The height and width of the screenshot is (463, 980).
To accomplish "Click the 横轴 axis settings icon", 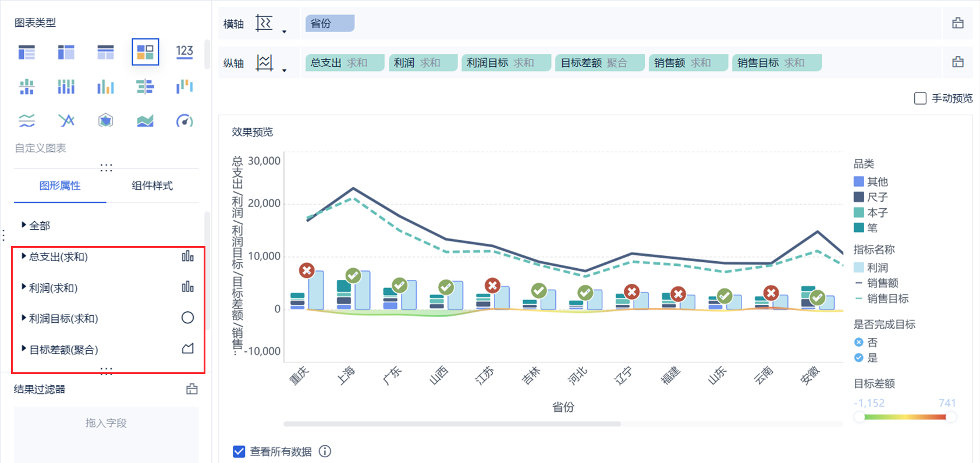I will click(x=264, y=23).
